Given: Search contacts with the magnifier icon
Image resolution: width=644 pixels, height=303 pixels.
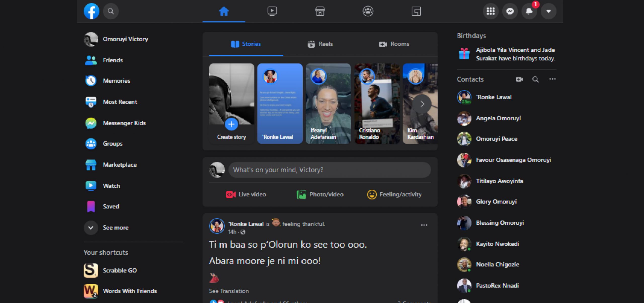Looking at the screenshot, I should [536, 79].
